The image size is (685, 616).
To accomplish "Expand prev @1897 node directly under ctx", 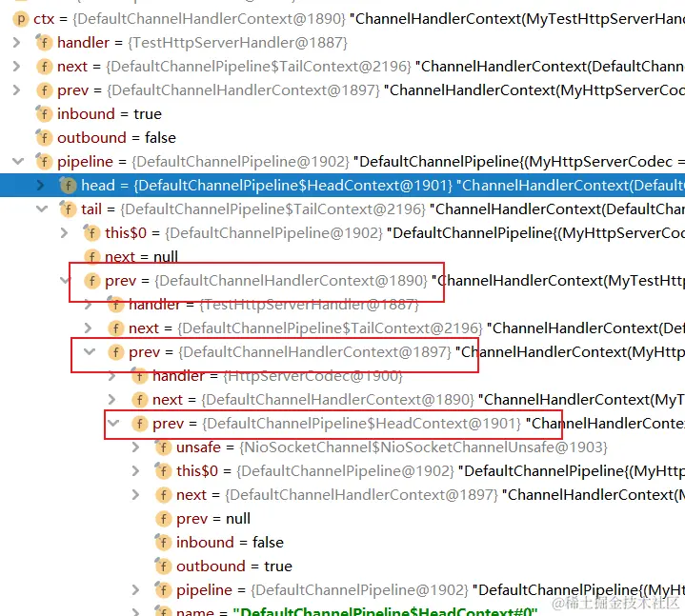I will [x=16, y=90].
